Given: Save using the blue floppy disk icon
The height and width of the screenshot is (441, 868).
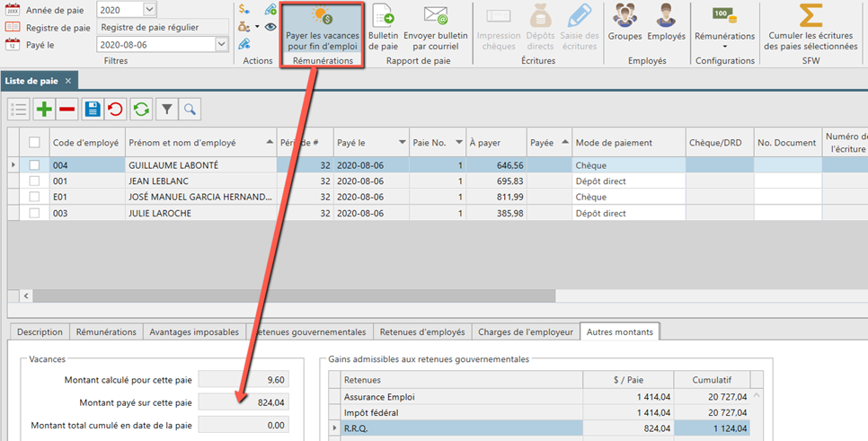Looking at the screenshot, I should (x=93, y=109).
